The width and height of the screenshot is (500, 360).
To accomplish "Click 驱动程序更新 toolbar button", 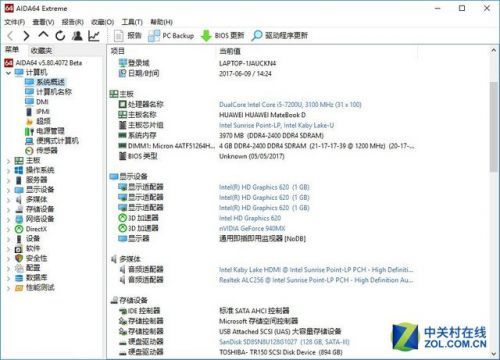I will point(280,36).
